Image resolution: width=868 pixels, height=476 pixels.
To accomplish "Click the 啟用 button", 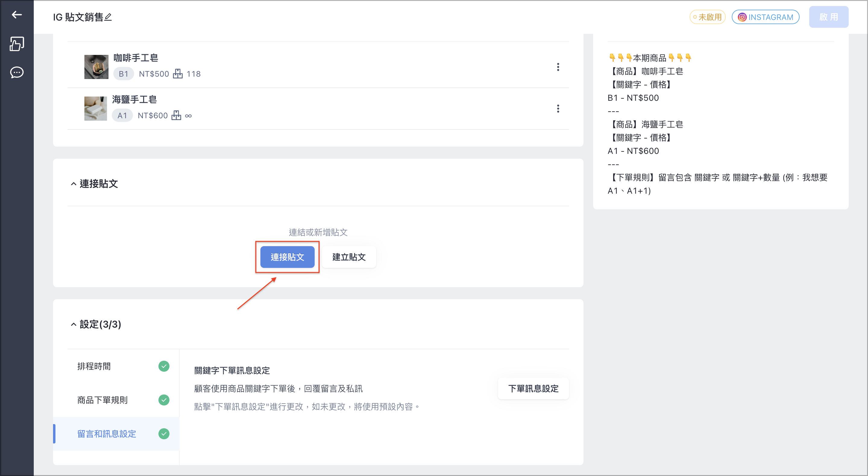I will [829, 17].
